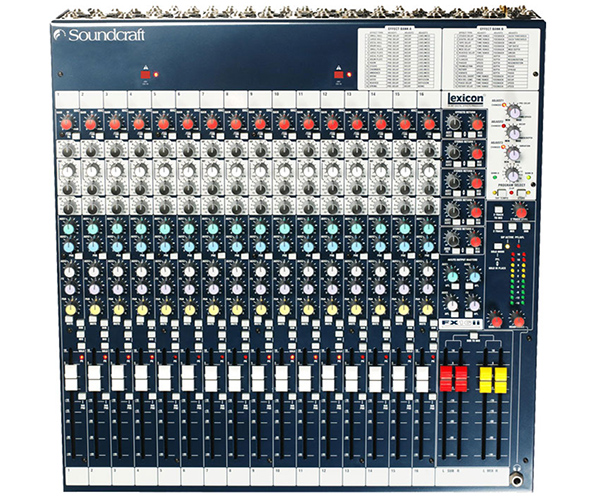
Task: Toggle the left red phantom power switch
Action: (144, 75)
